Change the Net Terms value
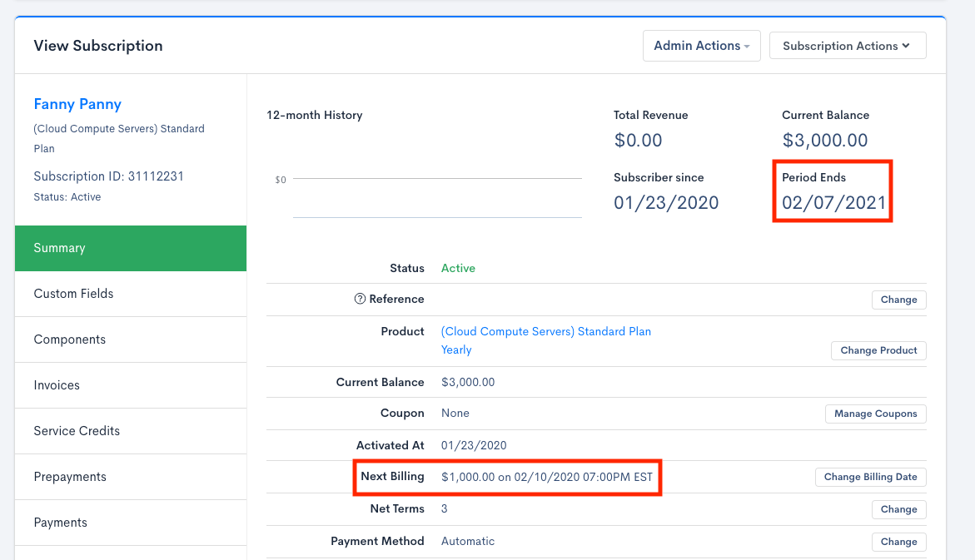Image resolution: width=975 pixels, height=560 pixels. tap(898, 509)
